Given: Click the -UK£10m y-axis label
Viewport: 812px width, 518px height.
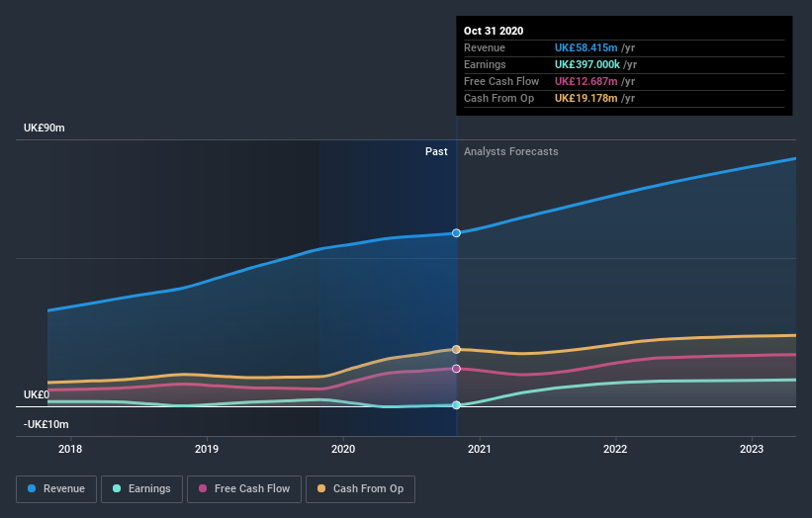Looking at the screenshot, I should click(x=46, y=424).
